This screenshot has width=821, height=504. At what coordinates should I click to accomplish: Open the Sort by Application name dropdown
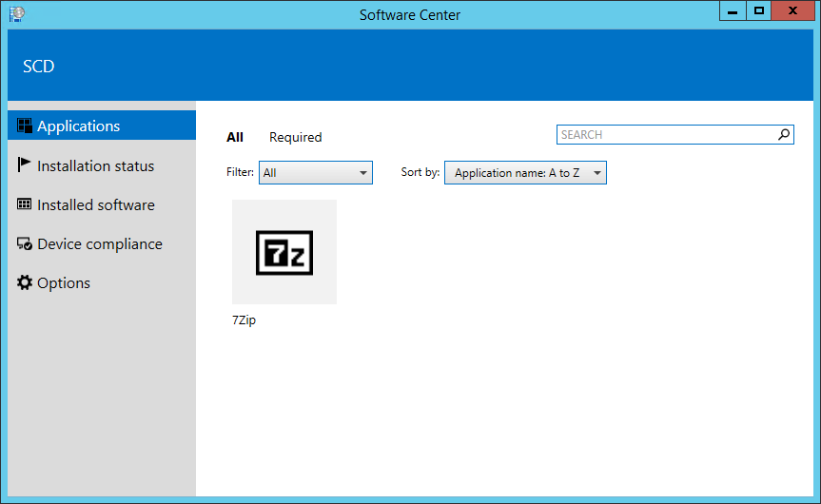point(525,173)
